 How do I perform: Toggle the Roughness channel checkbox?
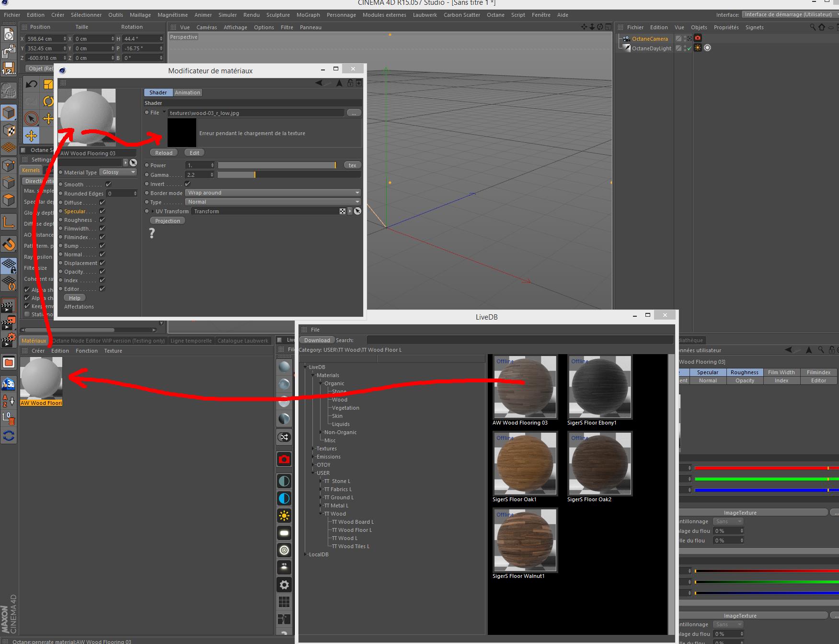102,219
